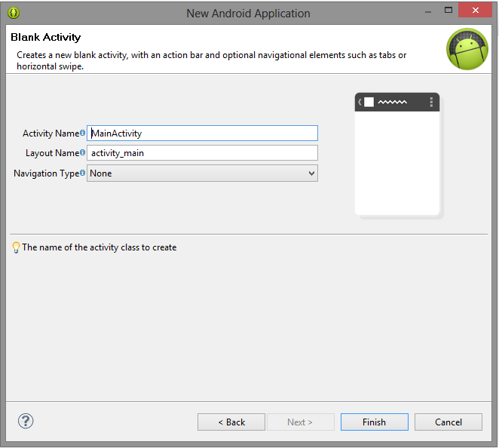Close the New Android Application dialog
Image resolution: width=499 pixels, height=448 pixels.
click(475, 11)
